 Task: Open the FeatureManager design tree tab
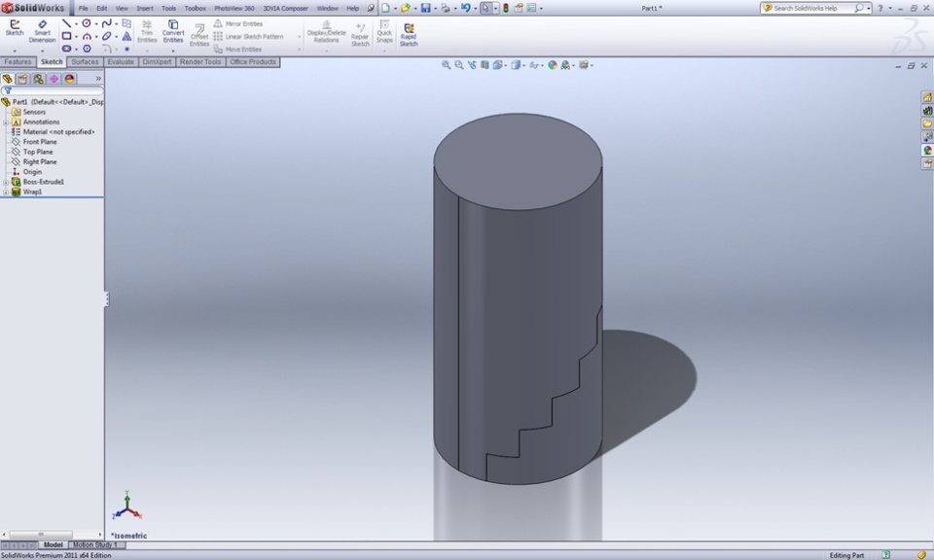pyautogui.click(x=7, y=79)
